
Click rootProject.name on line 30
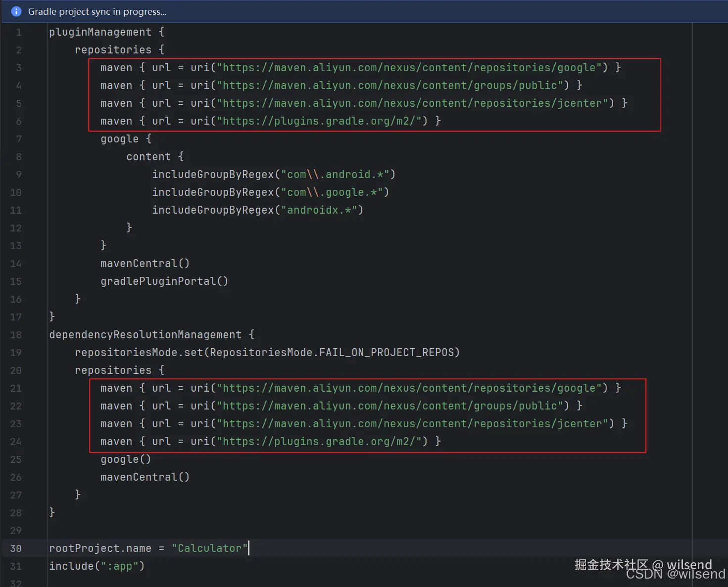[100, 548]
